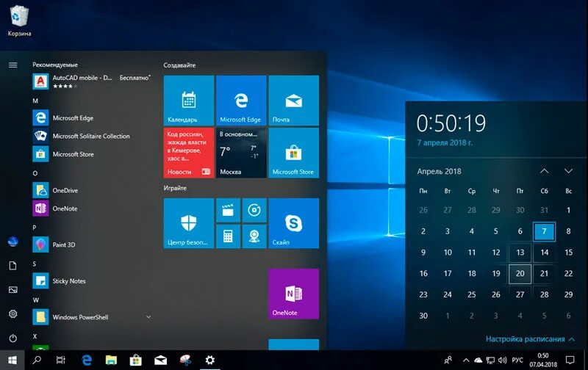588x370 pixels.
Task: Open Pictures from the Start sidebar
Action: point(12,290)
